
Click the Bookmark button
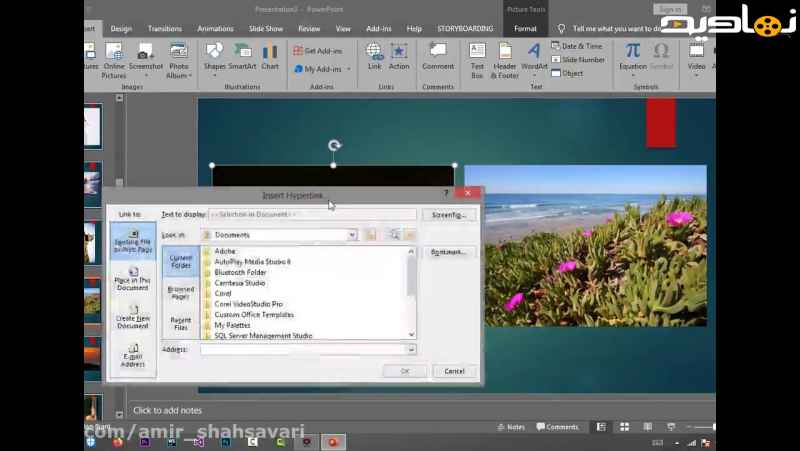click(447, 252)
